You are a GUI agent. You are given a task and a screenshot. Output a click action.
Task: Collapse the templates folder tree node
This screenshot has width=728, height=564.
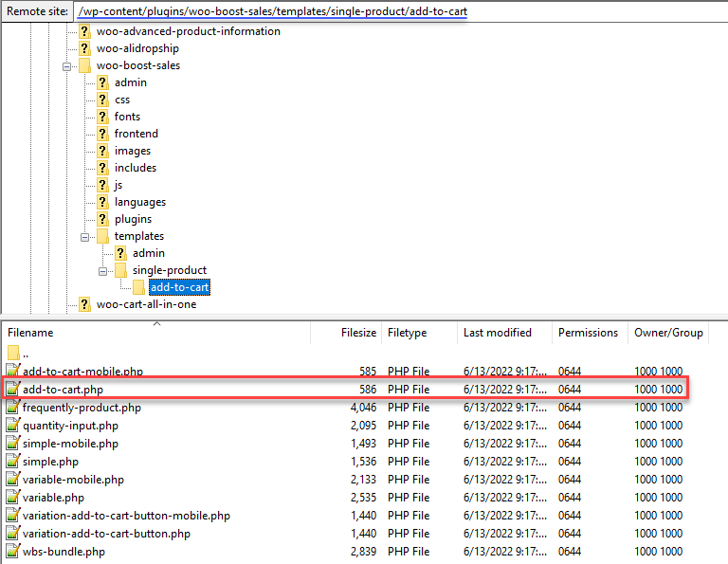coord(85,237)
